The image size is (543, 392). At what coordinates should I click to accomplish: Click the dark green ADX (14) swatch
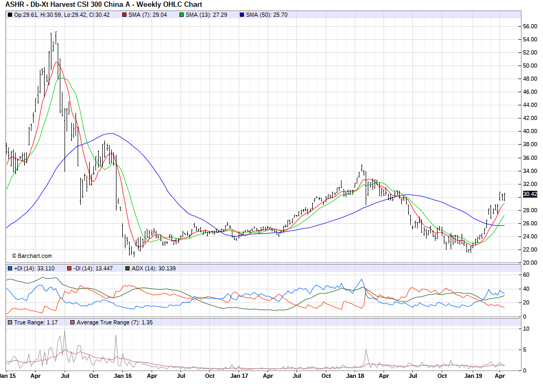point(127,269)
